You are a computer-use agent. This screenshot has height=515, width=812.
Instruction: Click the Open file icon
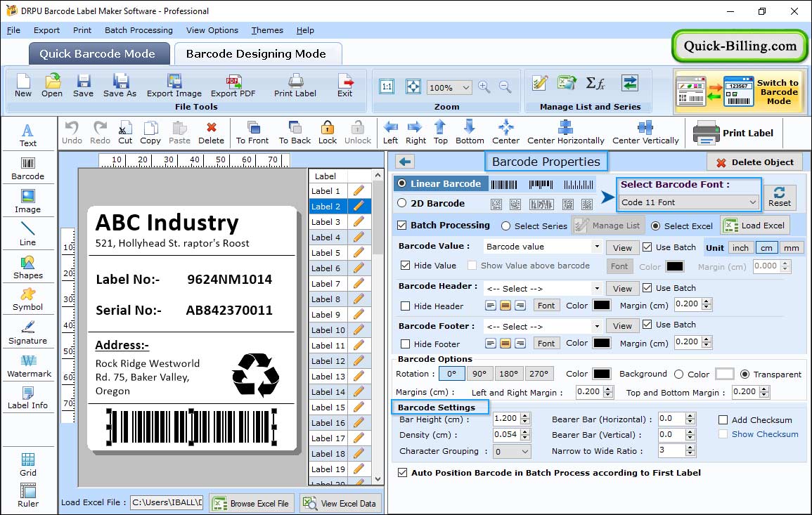(x=52, y=86)
